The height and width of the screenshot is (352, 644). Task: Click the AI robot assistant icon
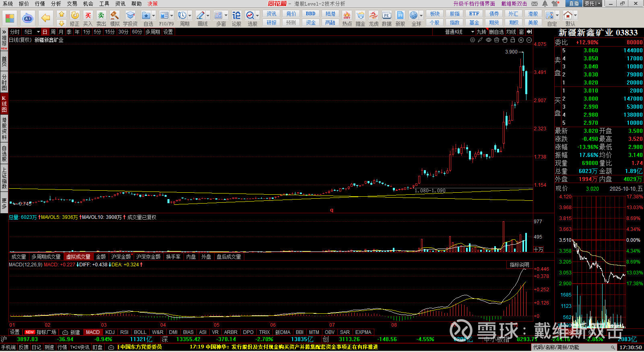point(27,18)
